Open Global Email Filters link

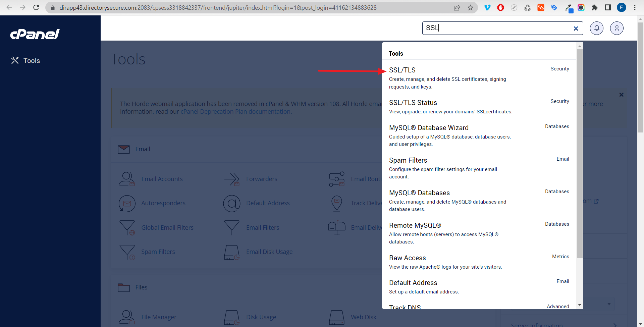click(x=167, y=228)
